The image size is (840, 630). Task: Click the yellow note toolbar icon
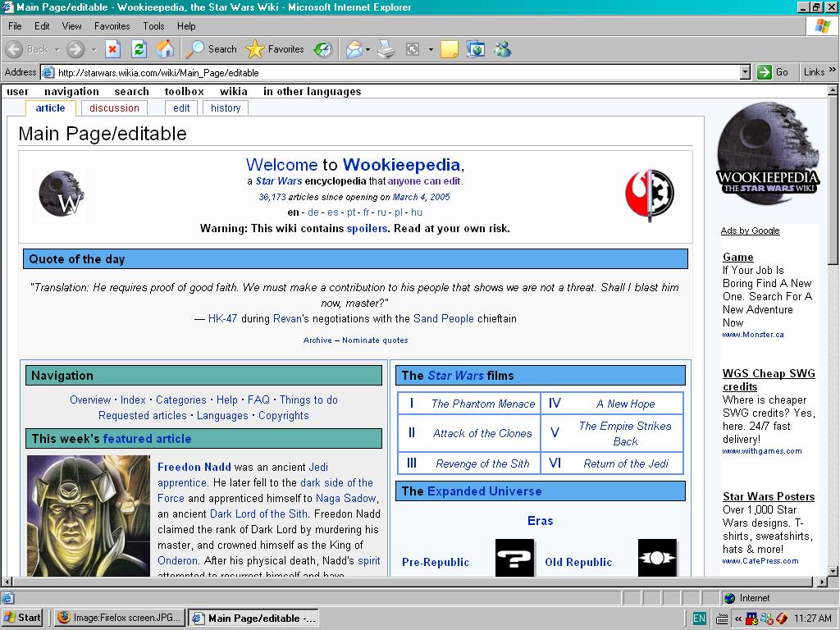point(449,50)
